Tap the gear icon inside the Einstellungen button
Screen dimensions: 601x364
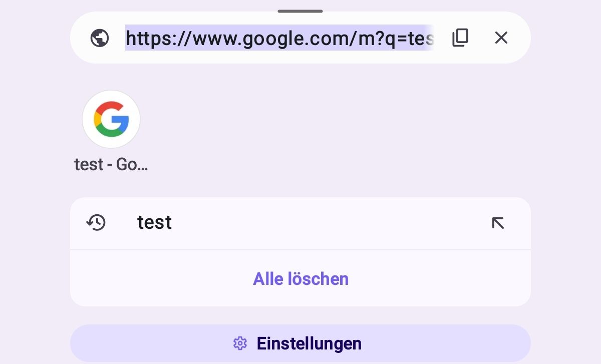pyautogui.click(x=240, y=343)
